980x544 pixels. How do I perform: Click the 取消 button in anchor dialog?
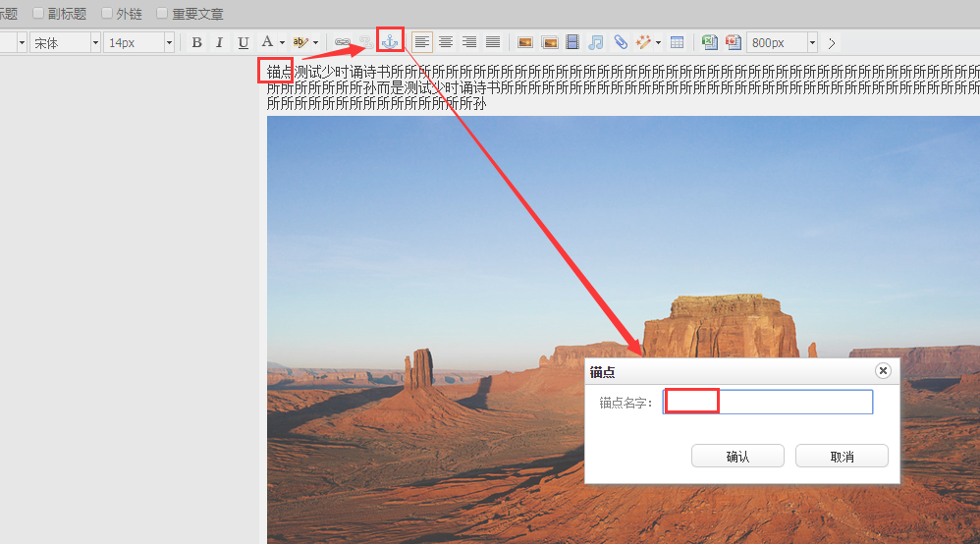point(842,457)
